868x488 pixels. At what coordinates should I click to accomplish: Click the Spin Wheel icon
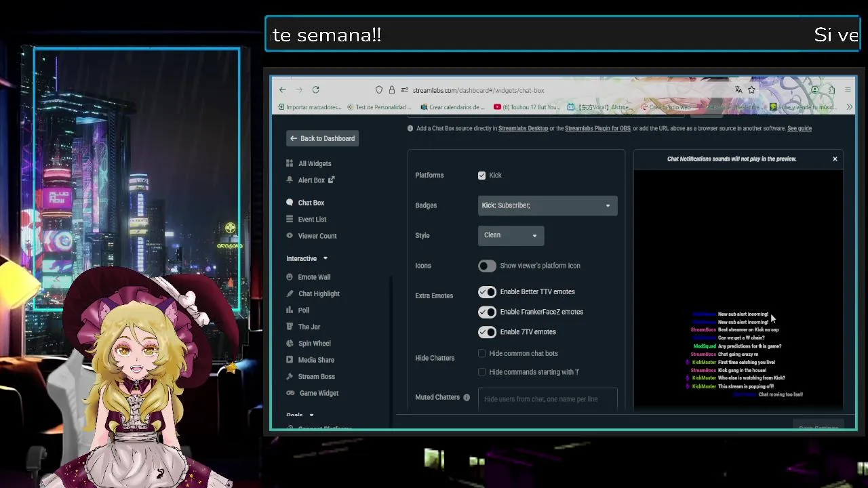pos(290,344)
